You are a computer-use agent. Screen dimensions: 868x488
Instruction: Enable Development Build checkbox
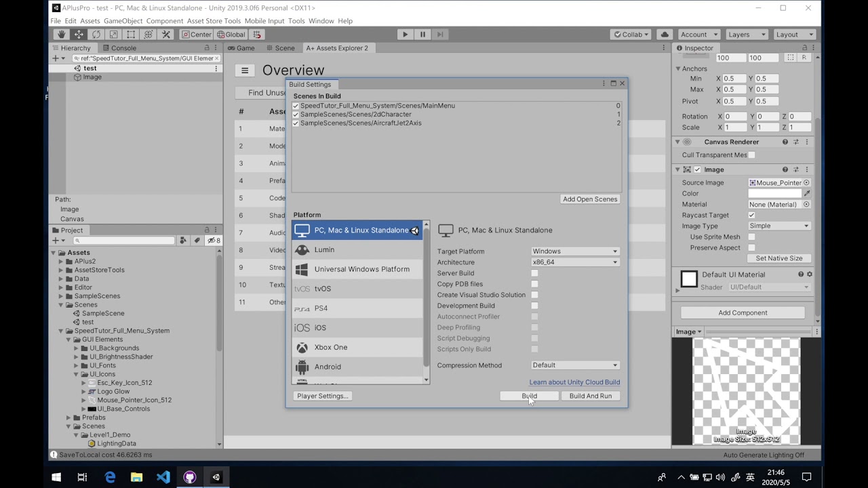point(534,306)
